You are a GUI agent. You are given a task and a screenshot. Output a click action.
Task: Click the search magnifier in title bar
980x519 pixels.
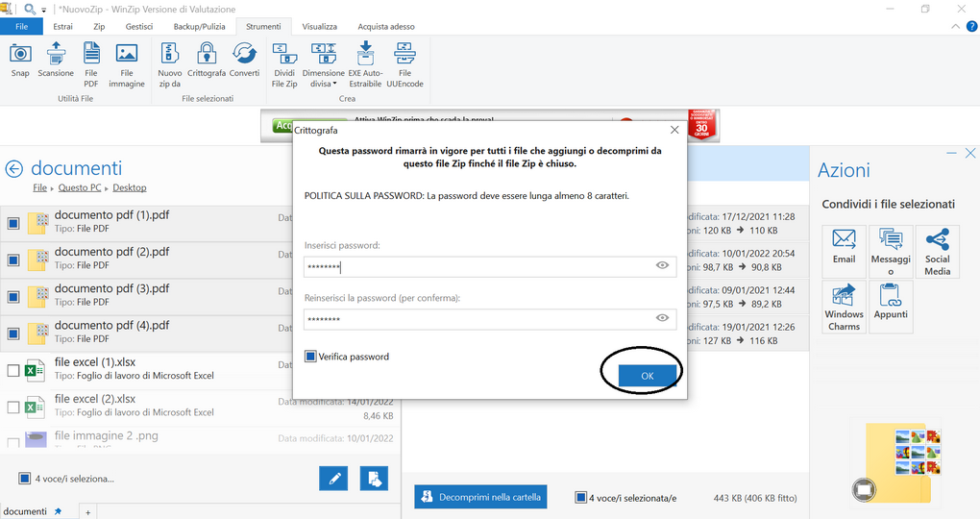click(30, 9)
